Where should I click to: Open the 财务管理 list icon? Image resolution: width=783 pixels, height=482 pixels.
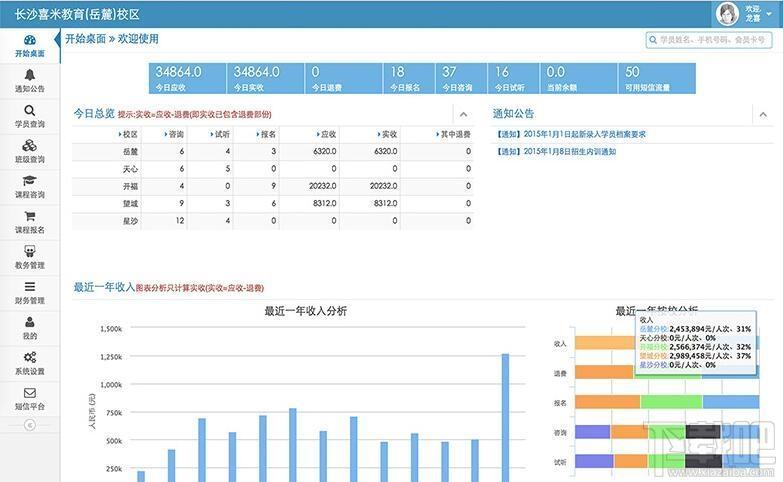click(x=29, y=287)
